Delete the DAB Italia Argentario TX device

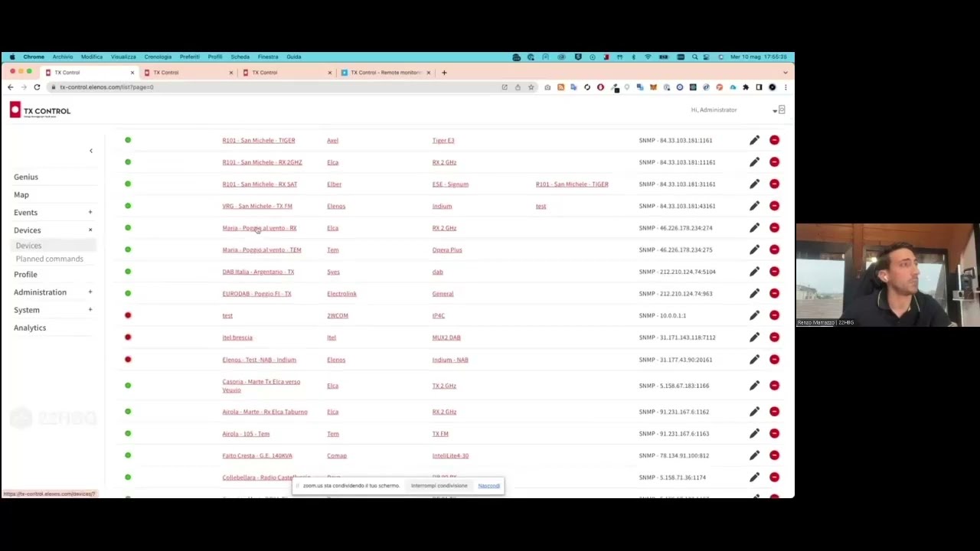(x=774, y=272)
